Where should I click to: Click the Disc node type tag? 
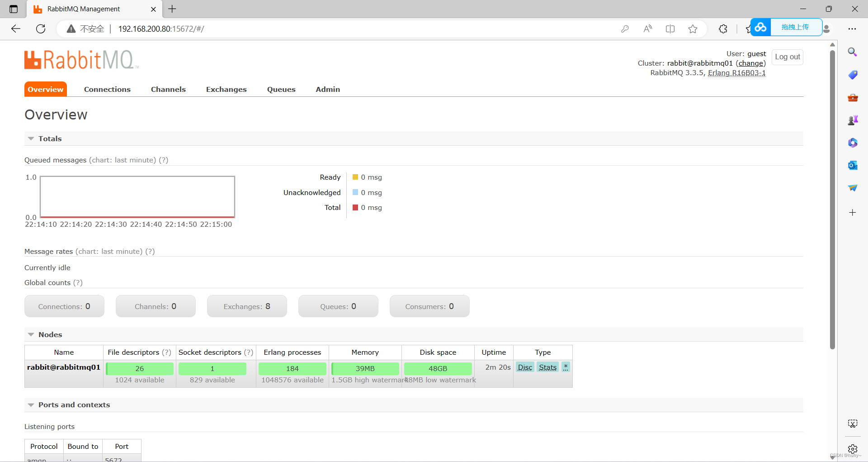click(x=525, y=367)
